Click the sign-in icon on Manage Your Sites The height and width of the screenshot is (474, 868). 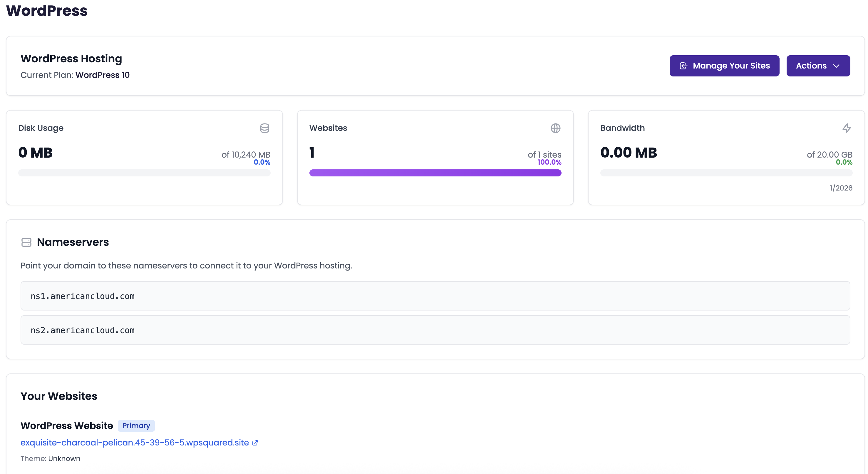point(683,66)
